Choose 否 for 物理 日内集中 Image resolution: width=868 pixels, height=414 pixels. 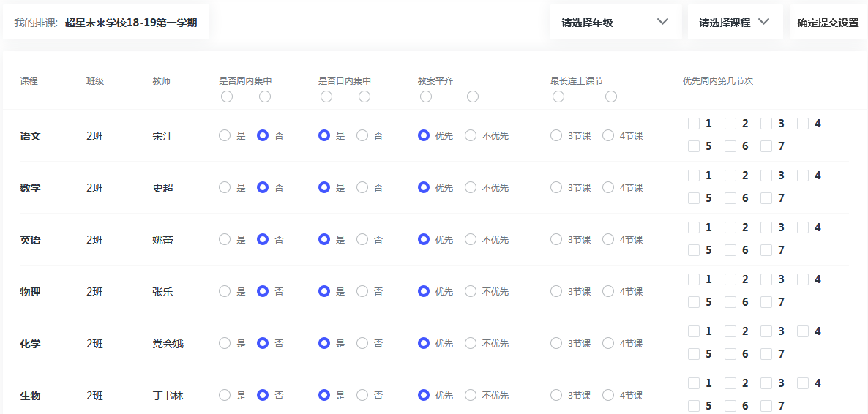(x=362, y=291)
